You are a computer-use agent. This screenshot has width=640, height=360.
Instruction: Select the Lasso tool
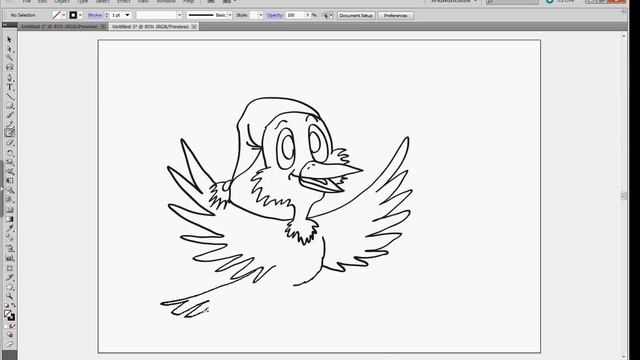tap(9, 67)
